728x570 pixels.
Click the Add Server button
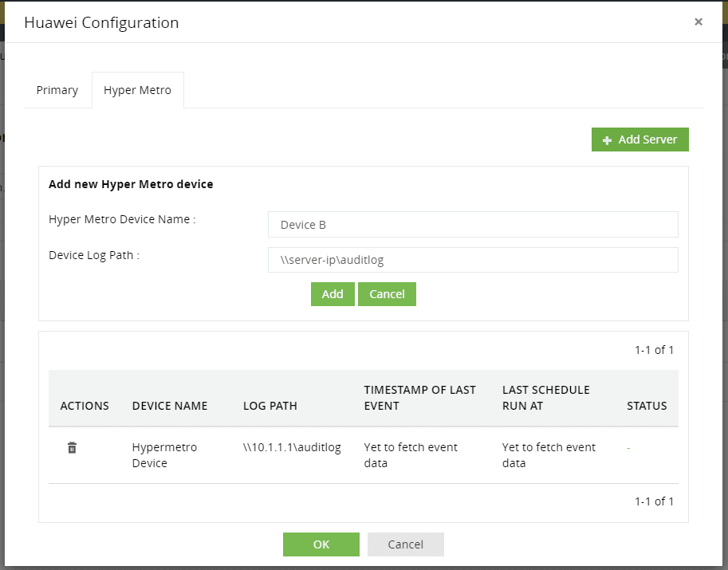click(x=639, y=140)
